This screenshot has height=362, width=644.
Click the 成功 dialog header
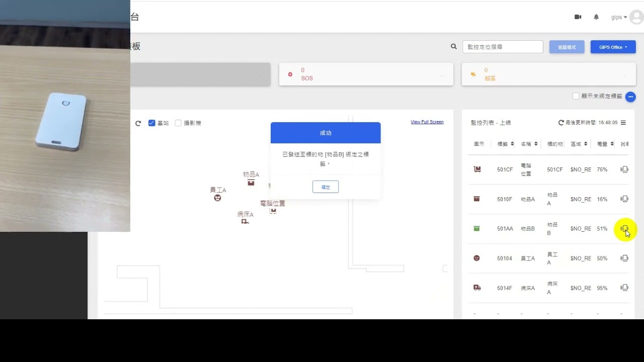click(326, 133)
